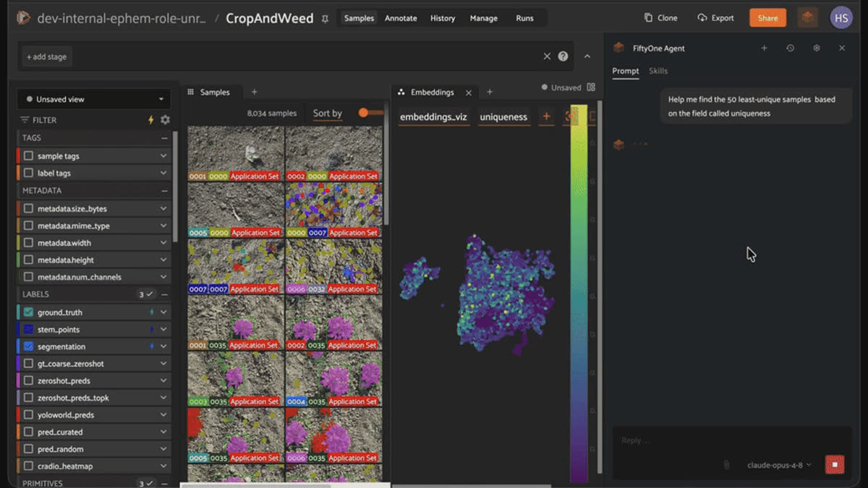Viewport: 868px width, 488px height.
Task: Stop the agent response with red button
Action: coord(835,464)
